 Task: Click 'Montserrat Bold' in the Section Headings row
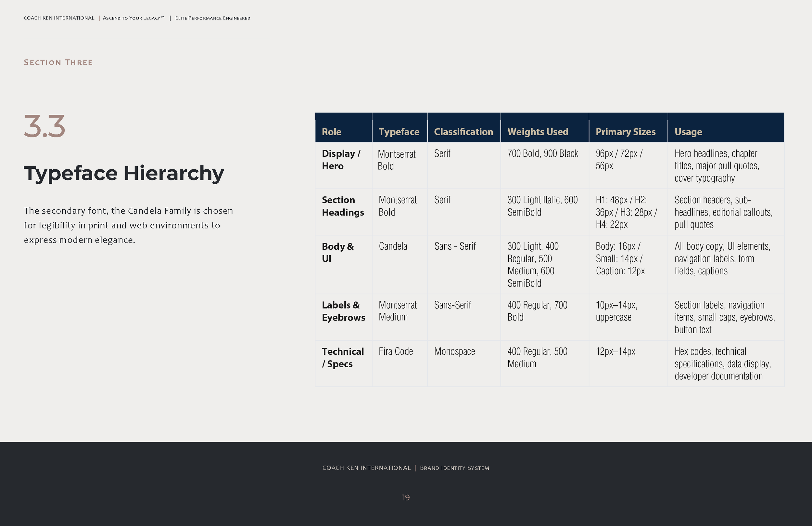[x=398, y=206]
